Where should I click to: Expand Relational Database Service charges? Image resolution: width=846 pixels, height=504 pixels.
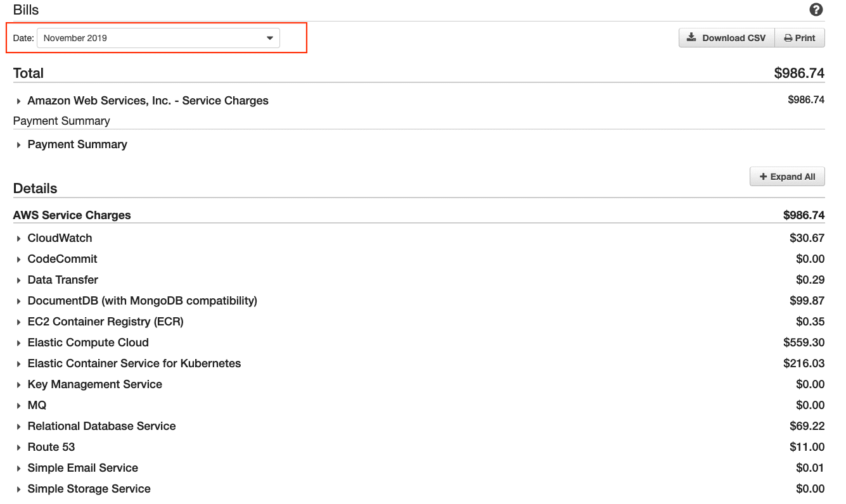[101, 426]
